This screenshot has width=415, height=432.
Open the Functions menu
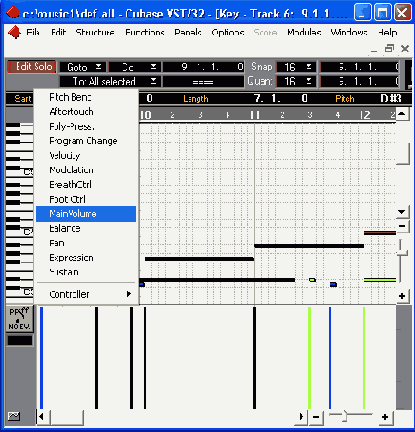145,32
